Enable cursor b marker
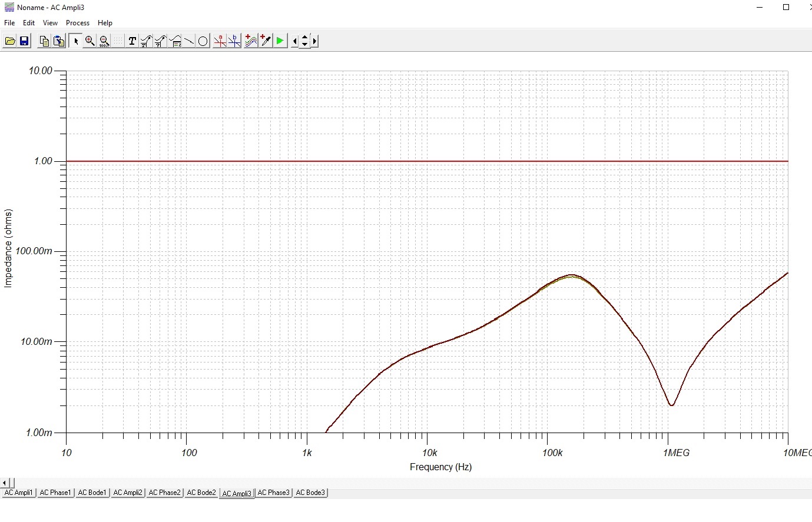This screenshot has width=812, height=522. pyautogui.click(x=234, y=41)
